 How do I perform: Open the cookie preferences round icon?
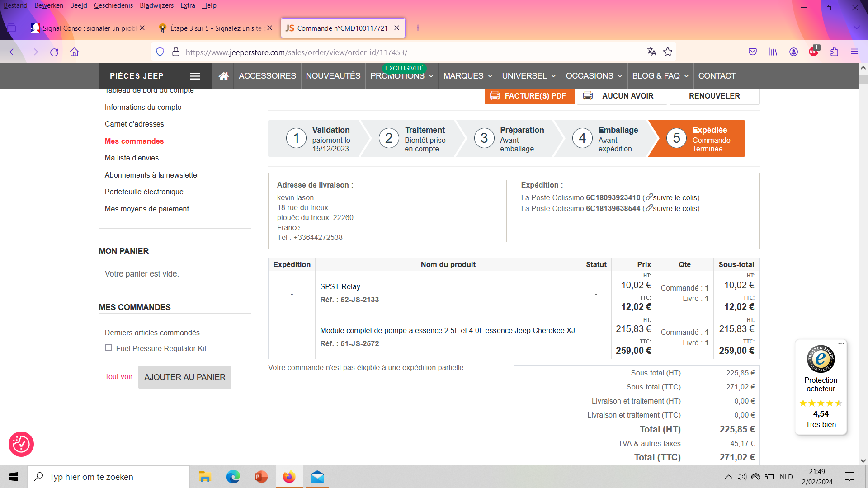click(x=21, y=444)
